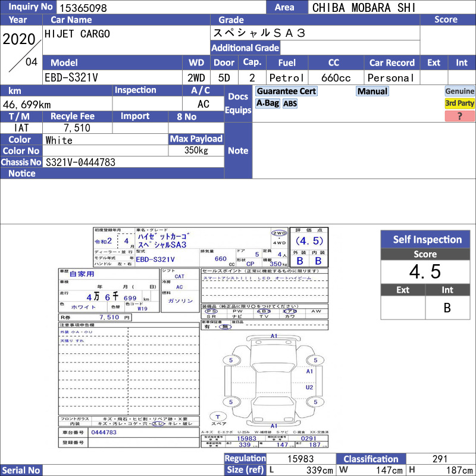Image resolution: width=476 pixels, height=476 pixels.
Task: Click the Self Inspection score 4.5
Action: click(x=425, y=271)
